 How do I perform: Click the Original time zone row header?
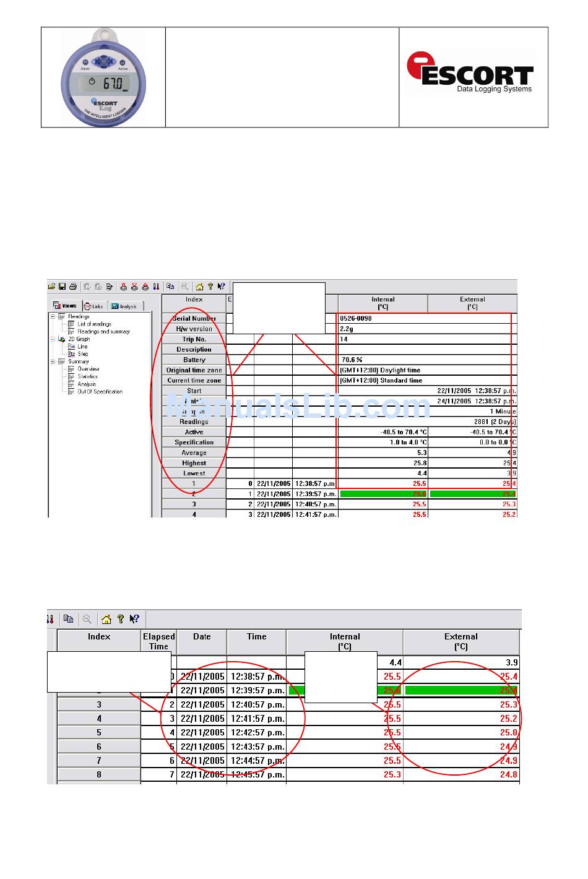click(194, 370)
